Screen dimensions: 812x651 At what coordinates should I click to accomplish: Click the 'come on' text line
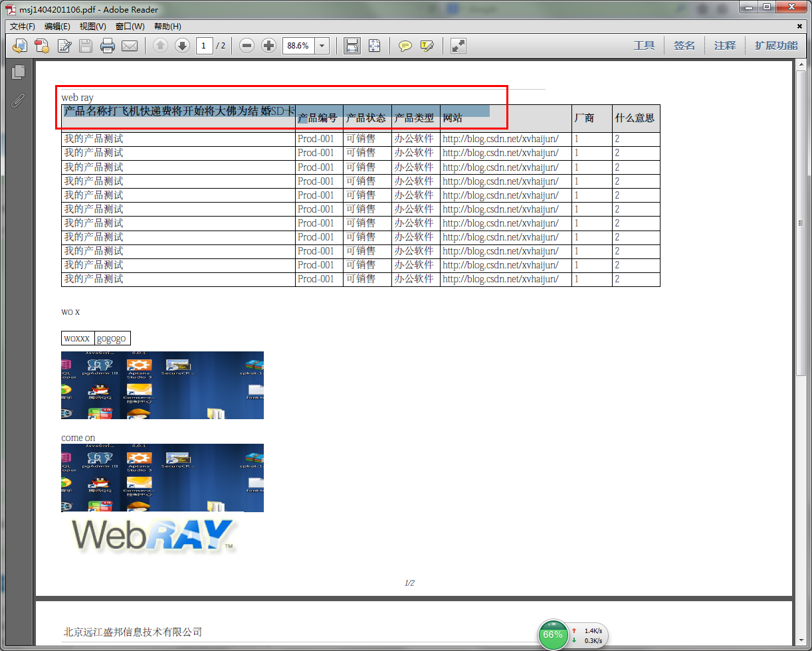pyautogui.click(x=78, y=438)
